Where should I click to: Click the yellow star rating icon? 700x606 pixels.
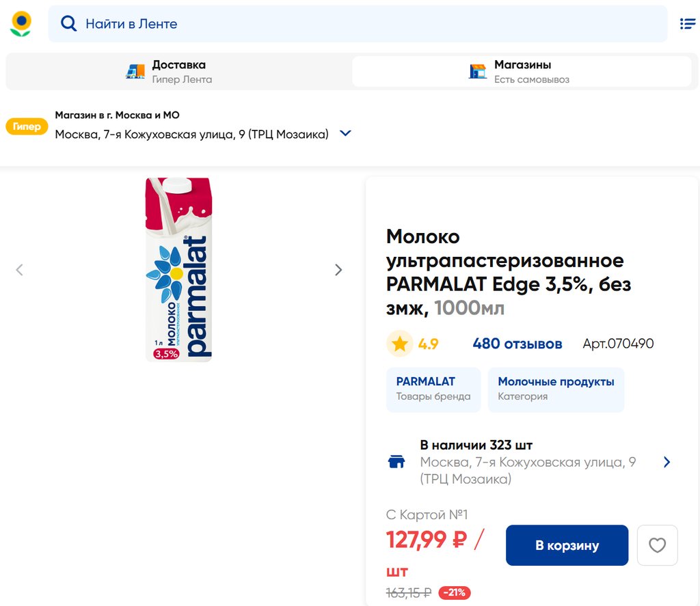pos(400,344)
